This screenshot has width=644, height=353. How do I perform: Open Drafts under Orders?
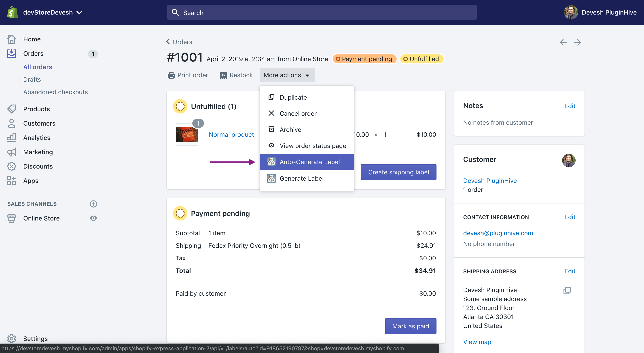pos(32,79)
